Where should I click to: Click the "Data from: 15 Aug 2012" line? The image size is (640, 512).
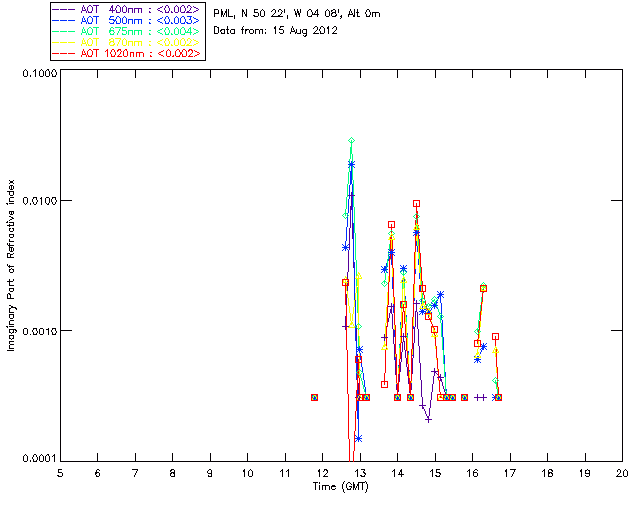pyautogui.click(x=276, y=31)
